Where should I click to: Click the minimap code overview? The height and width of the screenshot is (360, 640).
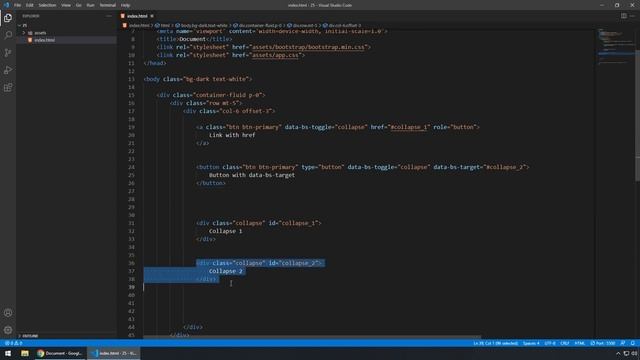(616, 47)
